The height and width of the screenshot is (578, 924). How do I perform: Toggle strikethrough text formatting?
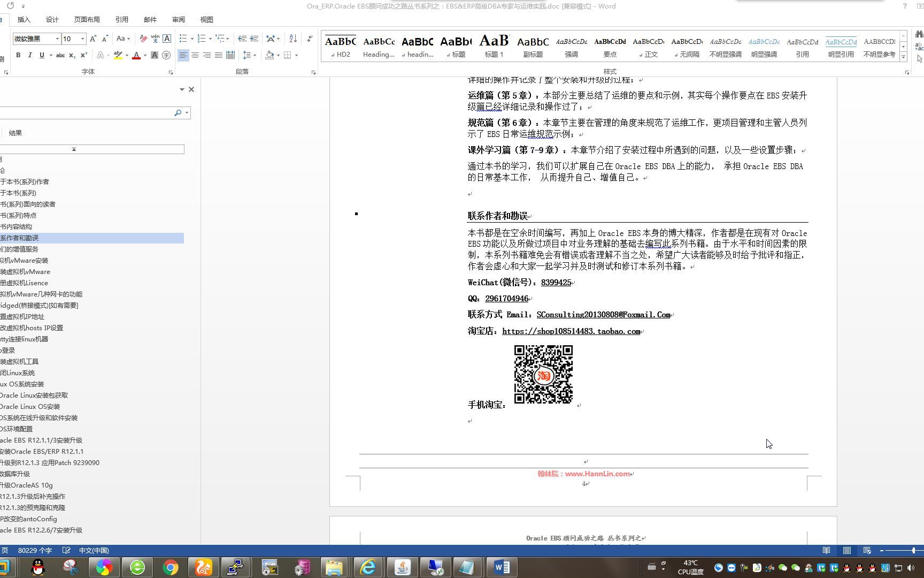click(x=60, y=55)
